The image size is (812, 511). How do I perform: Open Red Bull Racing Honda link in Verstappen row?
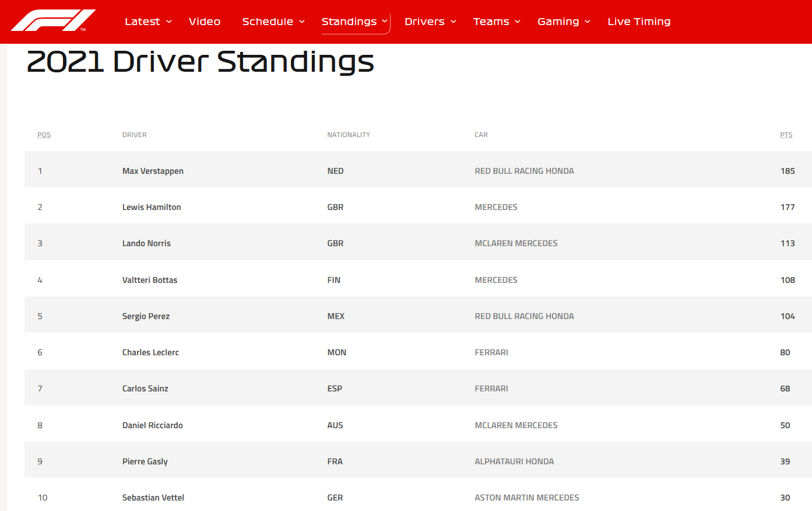524,171
